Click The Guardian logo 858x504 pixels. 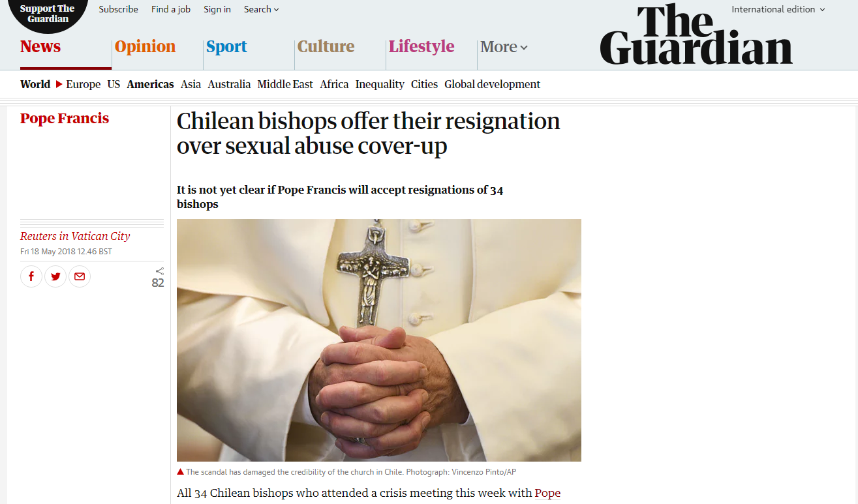(x=696, y=35)
